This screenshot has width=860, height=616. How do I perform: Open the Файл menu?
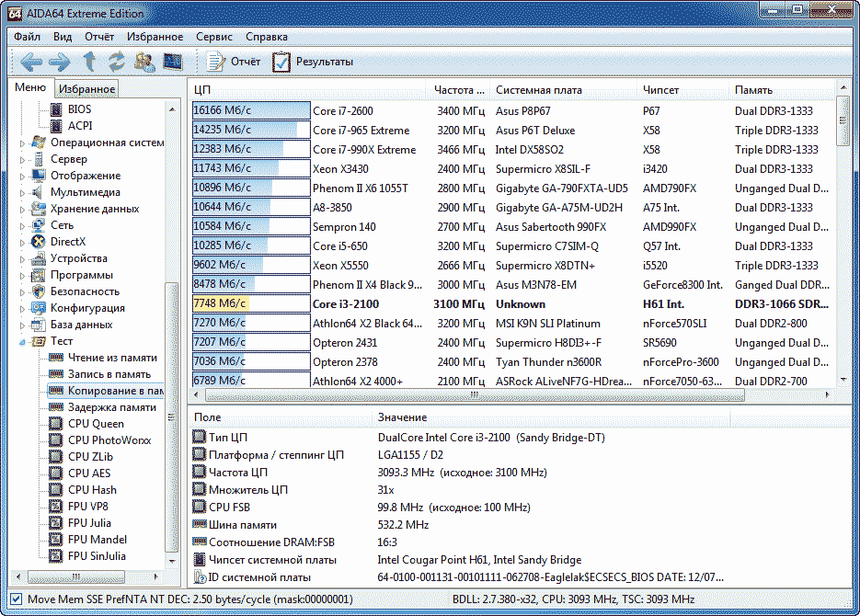27,37
